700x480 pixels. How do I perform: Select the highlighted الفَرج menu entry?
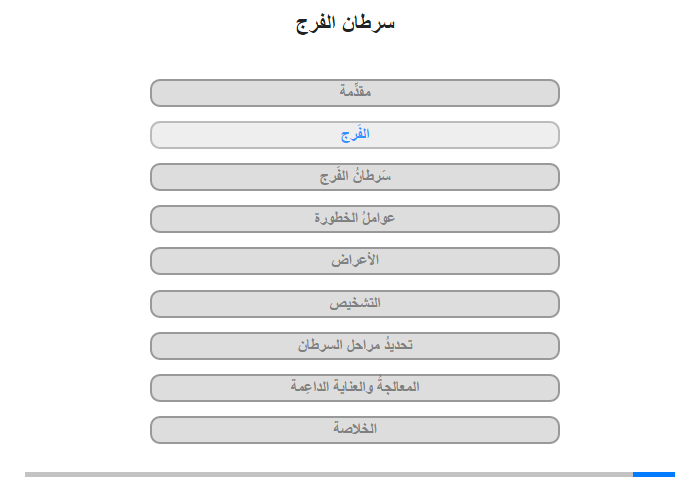354,135
